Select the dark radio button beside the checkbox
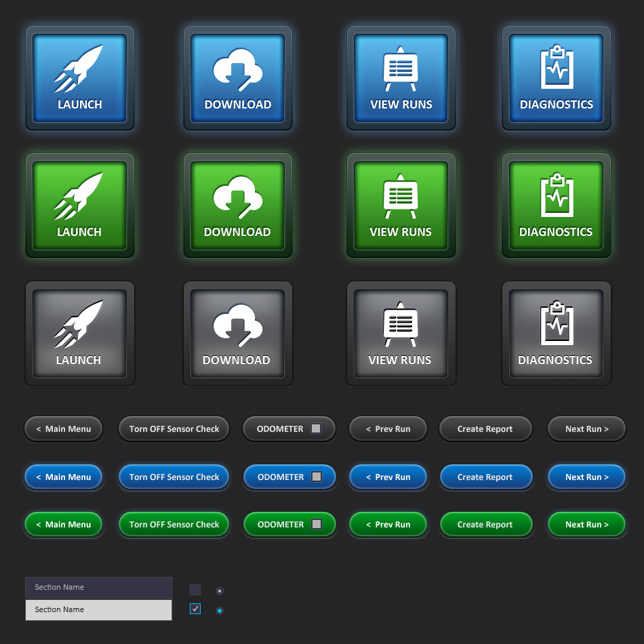 (219, 590)
